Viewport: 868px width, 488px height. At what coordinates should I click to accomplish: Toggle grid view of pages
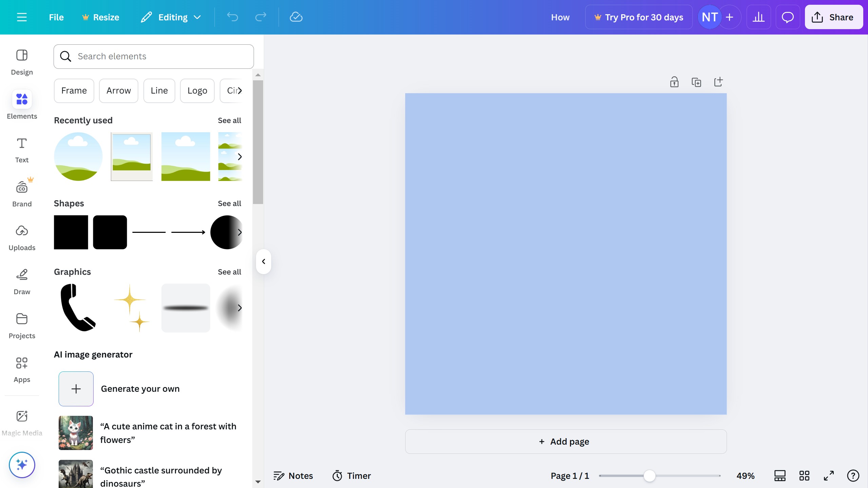pyautogui.click(x=804, y=475)
